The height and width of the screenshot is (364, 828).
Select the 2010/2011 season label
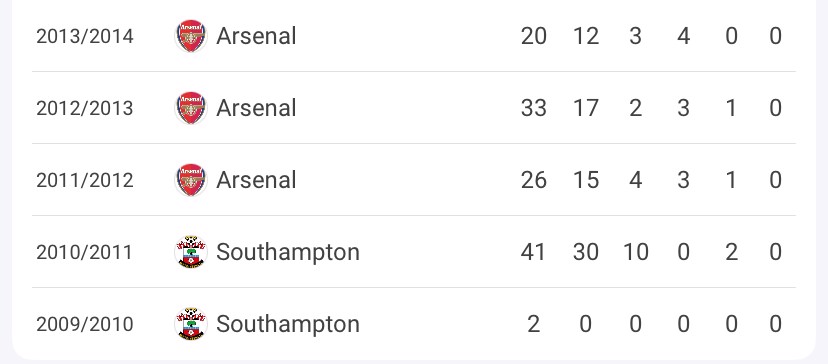[84, 252]
